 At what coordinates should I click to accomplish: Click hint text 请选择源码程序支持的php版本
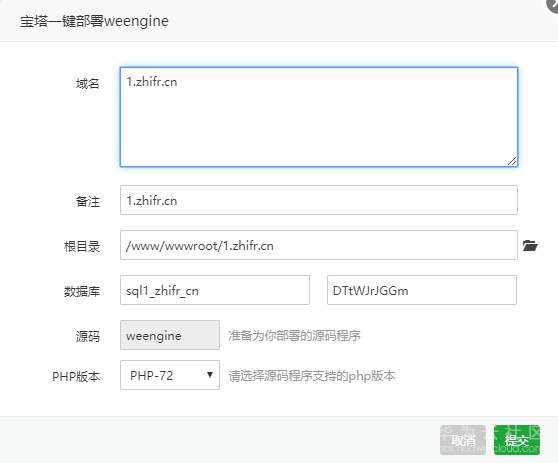point(312,376)
